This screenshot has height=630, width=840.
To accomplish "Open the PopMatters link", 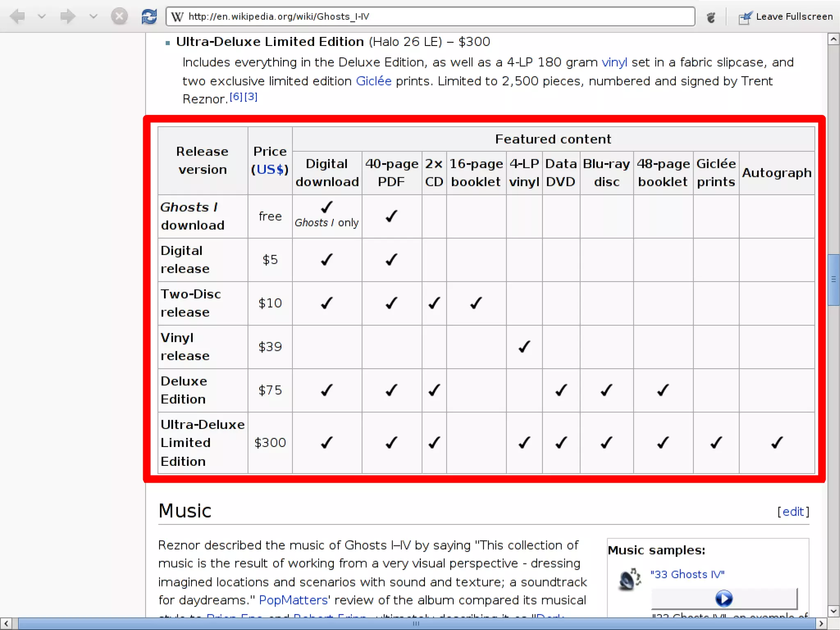I will pyautogui.click(x=293, y=600).
